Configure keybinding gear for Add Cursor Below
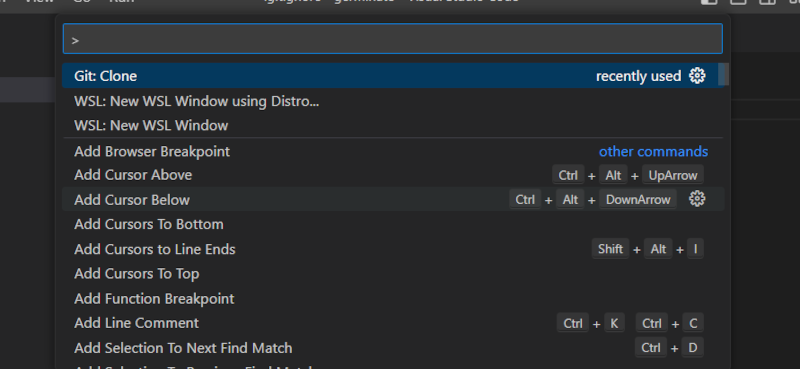 [697, 199]
